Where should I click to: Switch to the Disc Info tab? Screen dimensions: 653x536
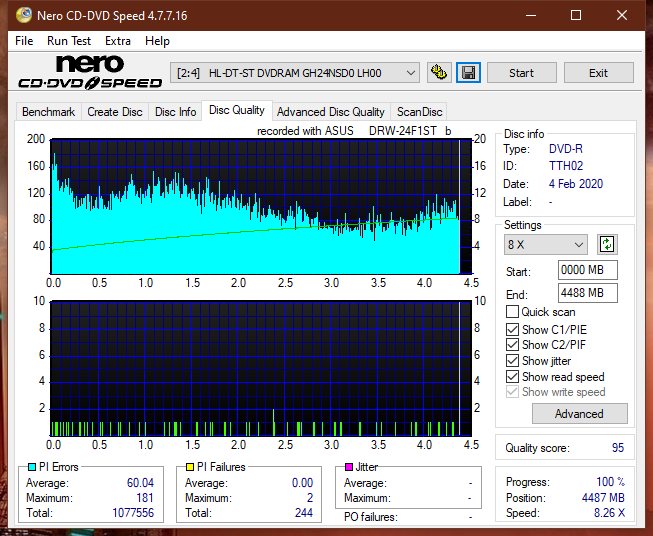[175, 112]
